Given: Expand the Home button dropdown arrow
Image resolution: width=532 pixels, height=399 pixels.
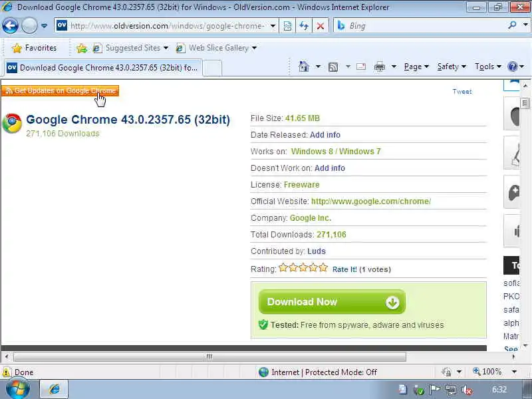Looking at the screenshot, I should coord(318,66).
